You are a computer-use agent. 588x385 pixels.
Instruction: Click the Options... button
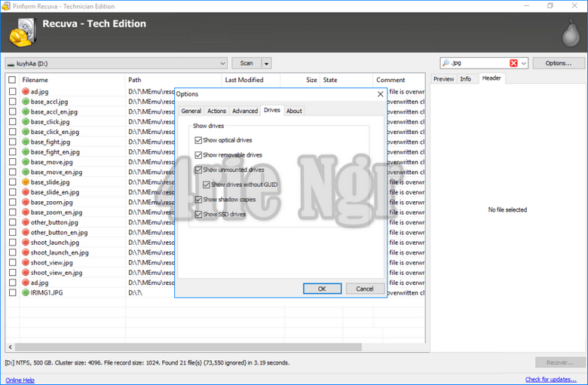click(559, 63)
